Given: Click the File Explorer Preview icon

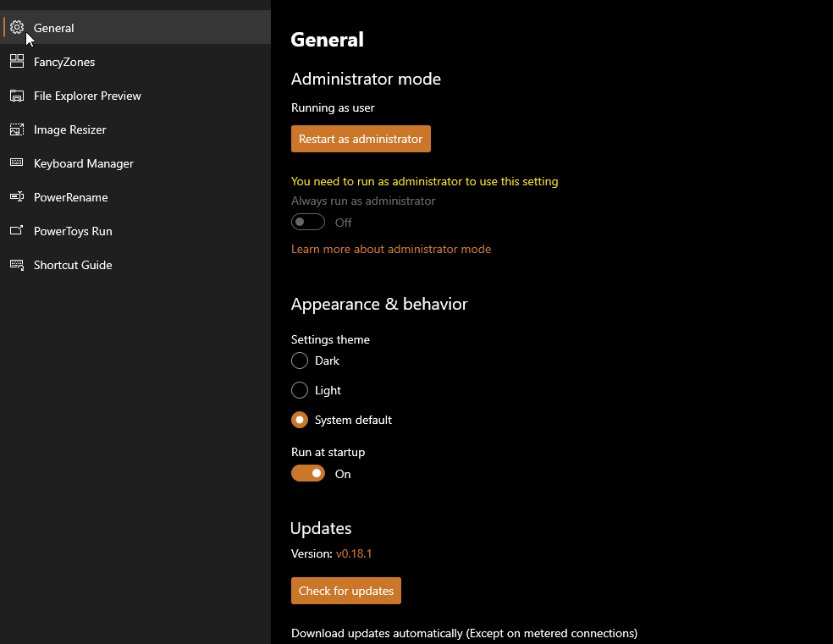Looking at the screenshot, I should (x=17, y=96).
